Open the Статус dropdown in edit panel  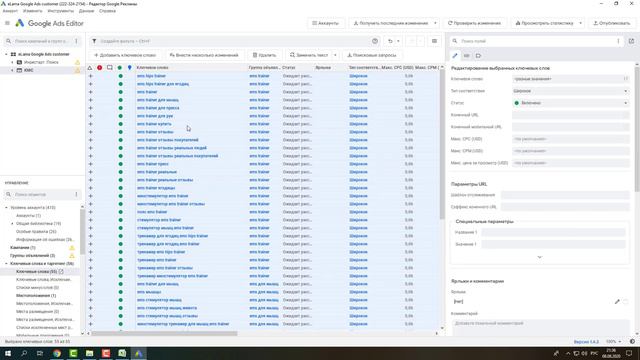571,103
